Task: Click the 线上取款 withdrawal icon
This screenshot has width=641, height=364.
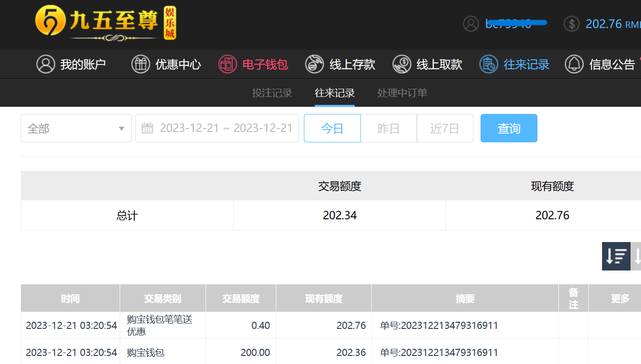Action: (402, 64)
